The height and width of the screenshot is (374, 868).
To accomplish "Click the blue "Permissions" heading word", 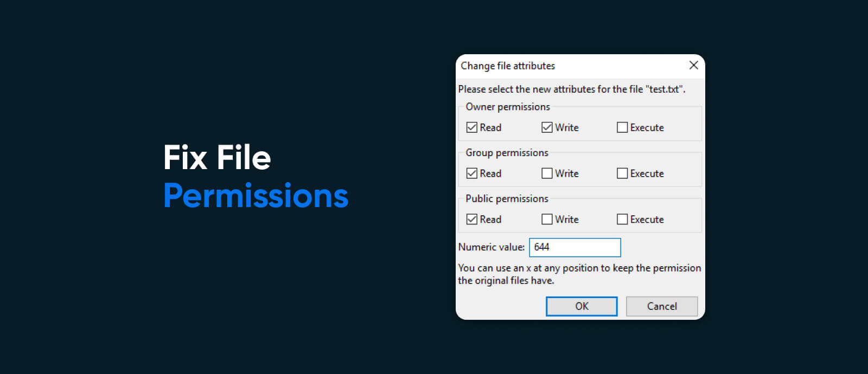I will pos(256,196).
